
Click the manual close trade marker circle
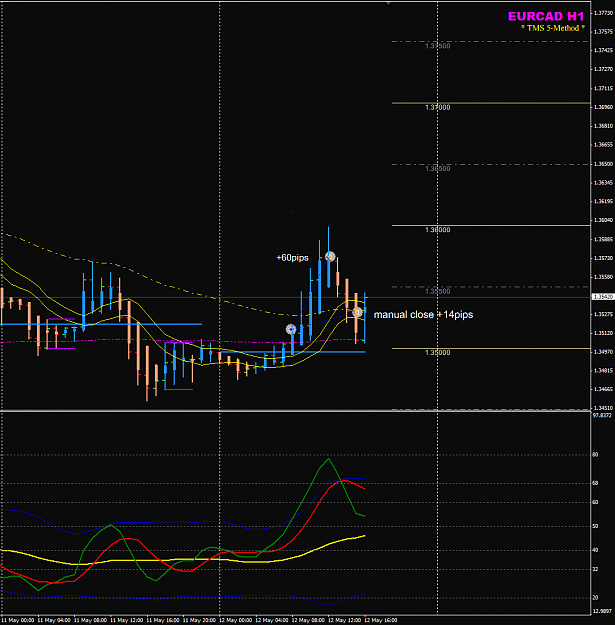pos(357,312)
